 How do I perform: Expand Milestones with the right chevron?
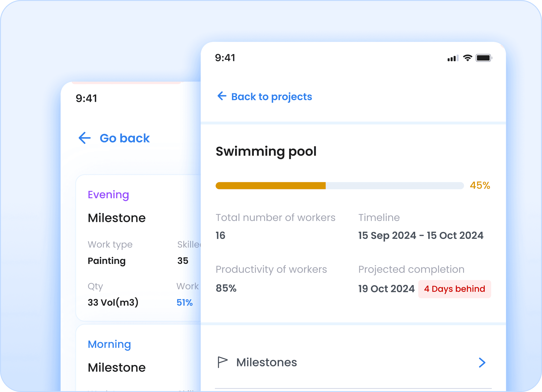(x=482, y=362)
